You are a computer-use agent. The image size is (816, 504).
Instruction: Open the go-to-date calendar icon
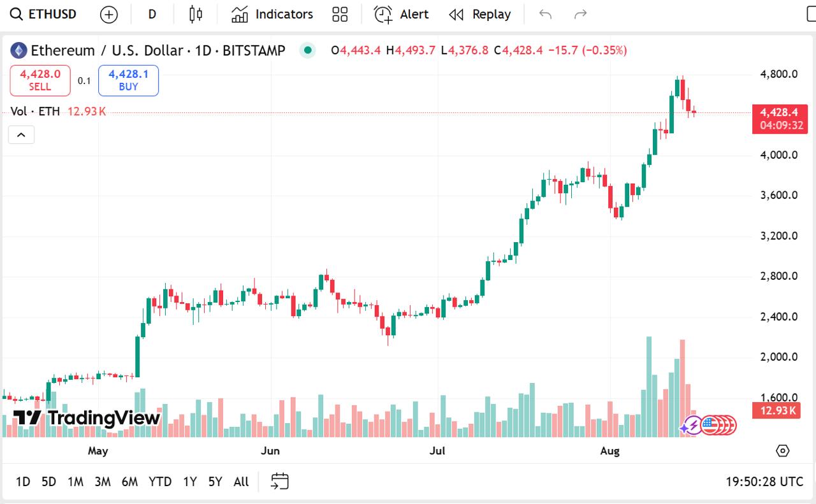pyautogui.click(x=280, y=482)
